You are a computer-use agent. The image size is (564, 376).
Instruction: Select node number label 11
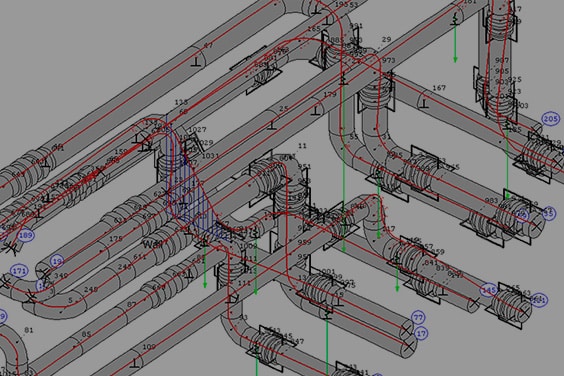(x=302, y=146)
